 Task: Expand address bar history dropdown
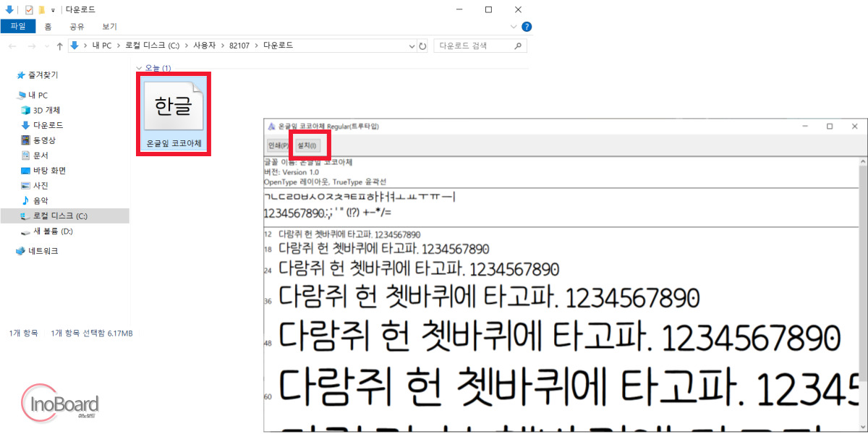[412, 46]
